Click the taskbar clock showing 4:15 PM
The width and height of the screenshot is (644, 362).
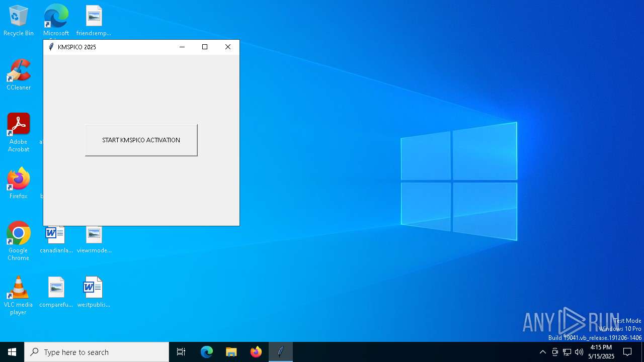(x=601, y=352)
